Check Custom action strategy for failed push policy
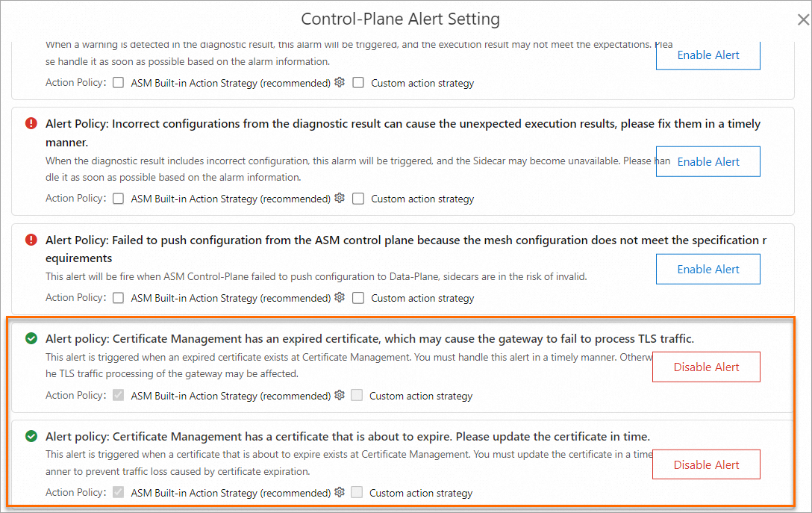Image resolution: width=812 pixels, height=513 pixels. click(358, 298)
